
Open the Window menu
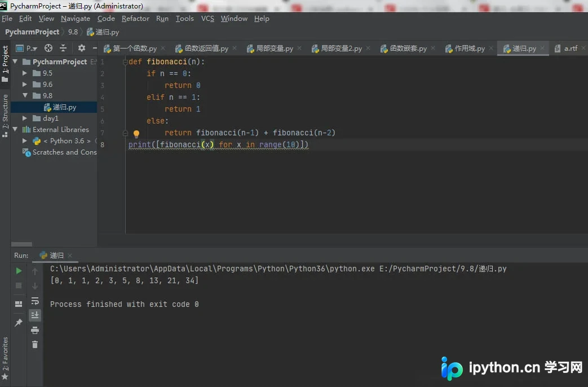pyautogui.click(x=234, y=19)
